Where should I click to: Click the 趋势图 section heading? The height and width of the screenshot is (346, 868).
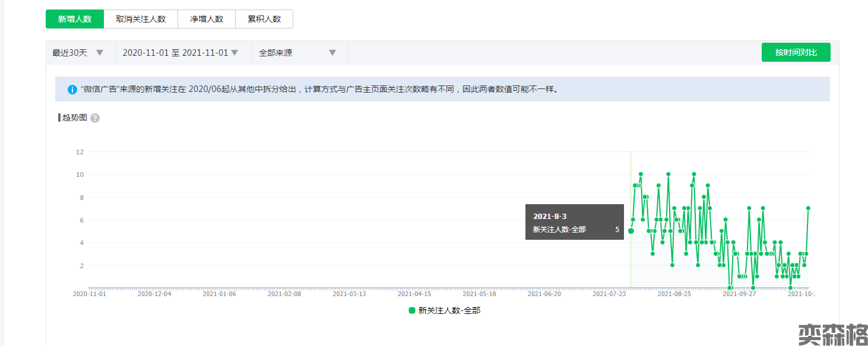coord(75,118)
